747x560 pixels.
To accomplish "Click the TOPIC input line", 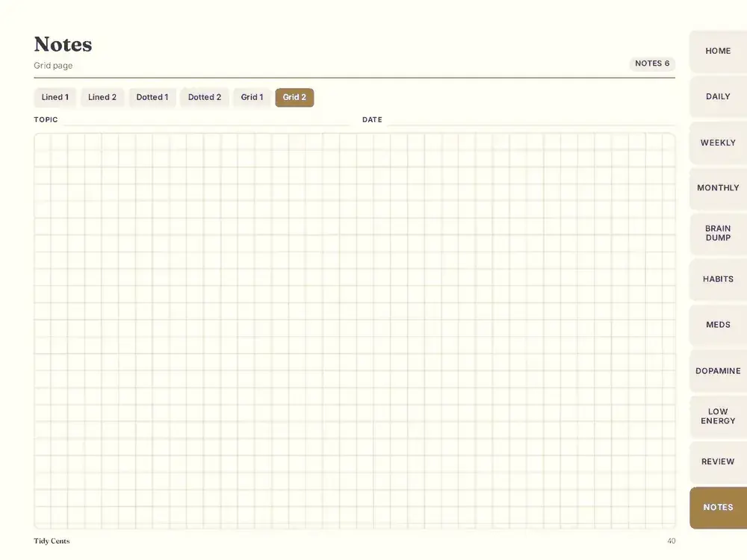I will (x=207, y=120).
